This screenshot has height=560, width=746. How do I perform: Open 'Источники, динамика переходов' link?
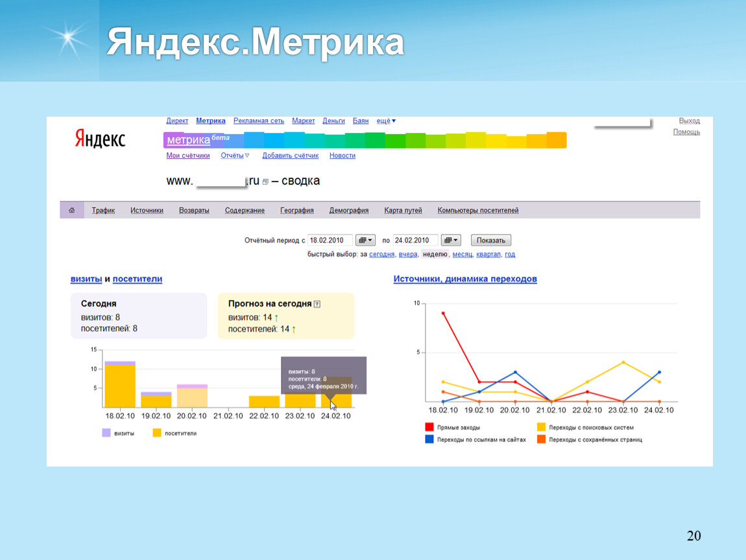point(465,279)
